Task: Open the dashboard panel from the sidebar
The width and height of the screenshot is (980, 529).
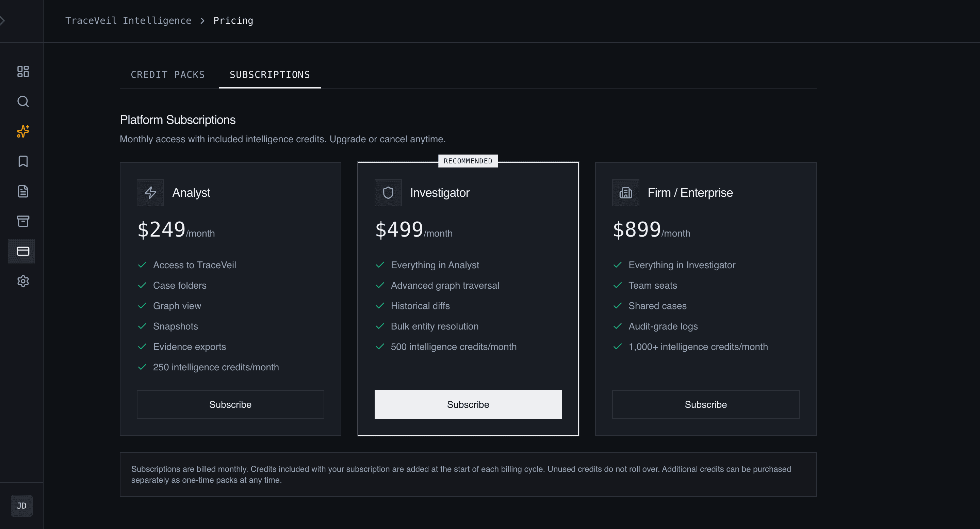Action: pyautogui.click(x=22, y=71)
